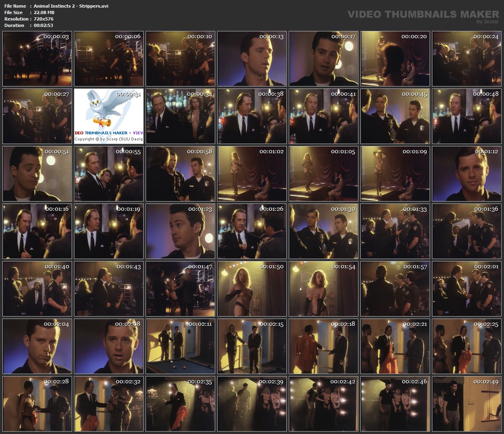Select the frame at 00:02:21

tap(395, 346)
